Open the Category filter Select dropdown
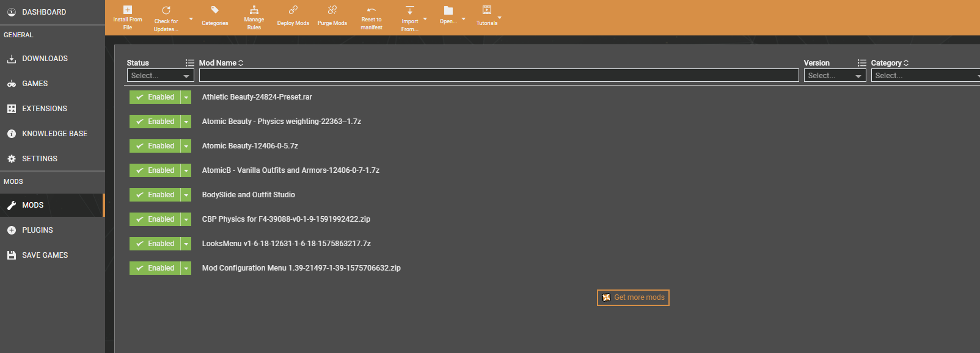The height and width of the screenshot is (353, 980). tap(926, 76)
